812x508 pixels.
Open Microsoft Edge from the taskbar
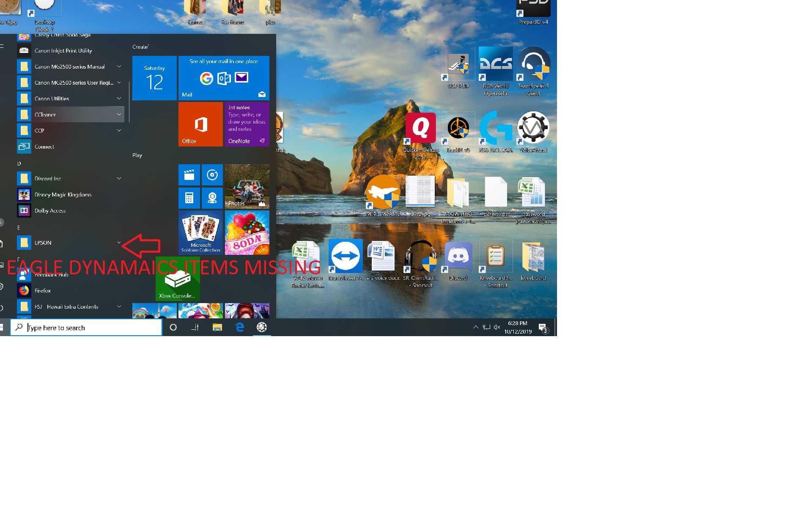[x=239, y=327]
